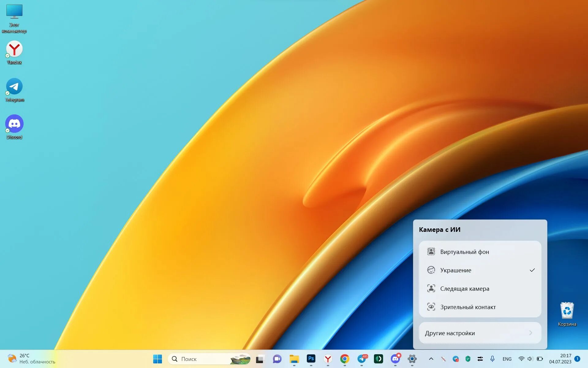Select the Discord desktop shortcut

pos(14,127)
